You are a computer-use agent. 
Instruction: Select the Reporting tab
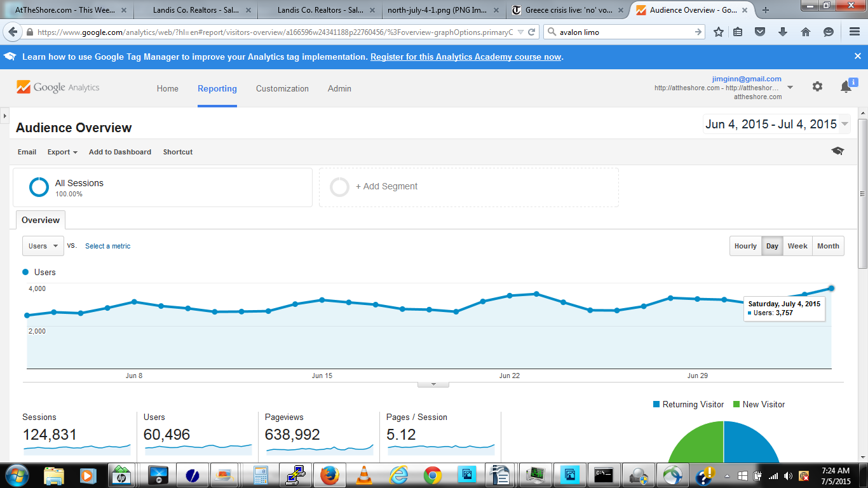pyautogui.click(x=217, y=88)
